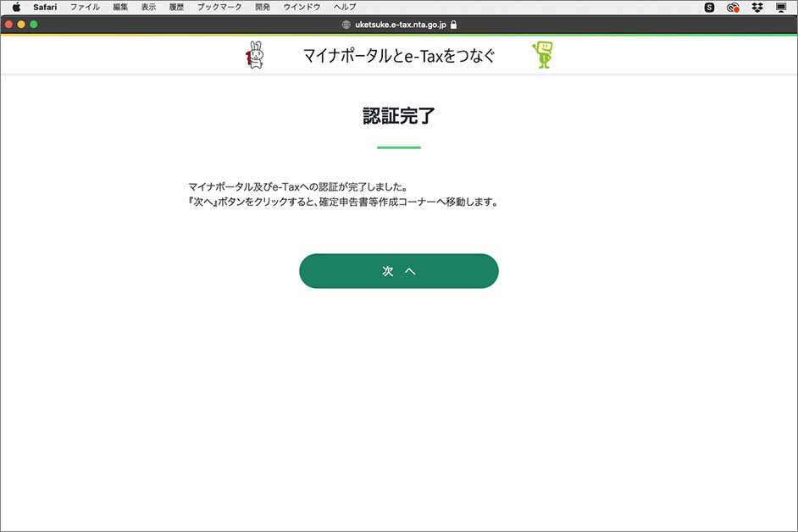798x532 pixels.
Task: Open the Skype menu bar icon
Action: (x=710, y=7)
